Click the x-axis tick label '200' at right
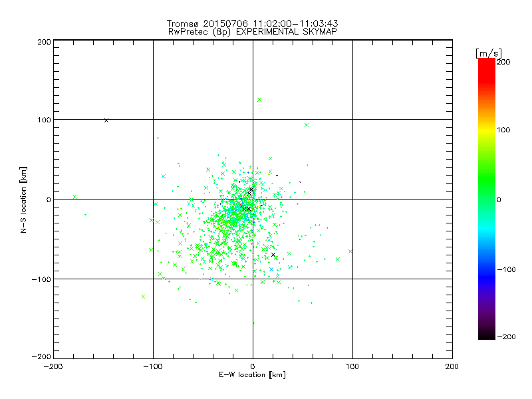 point(452,366)
